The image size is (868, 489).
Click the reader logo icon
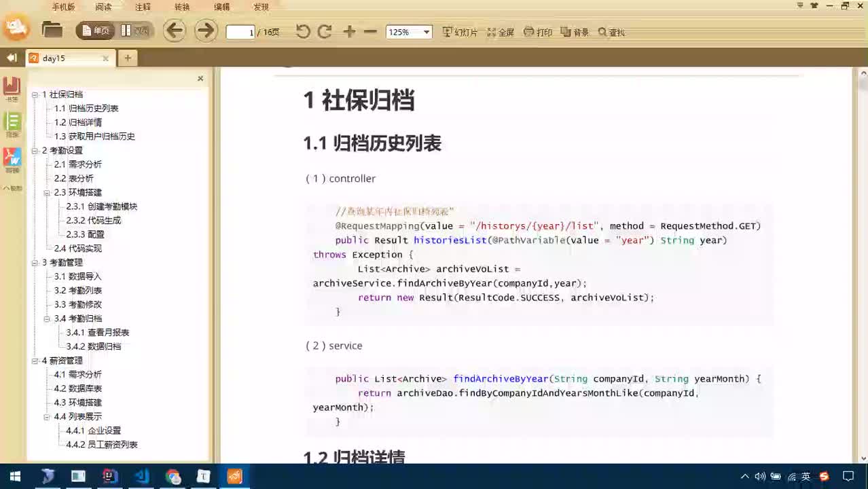point(16,26)
